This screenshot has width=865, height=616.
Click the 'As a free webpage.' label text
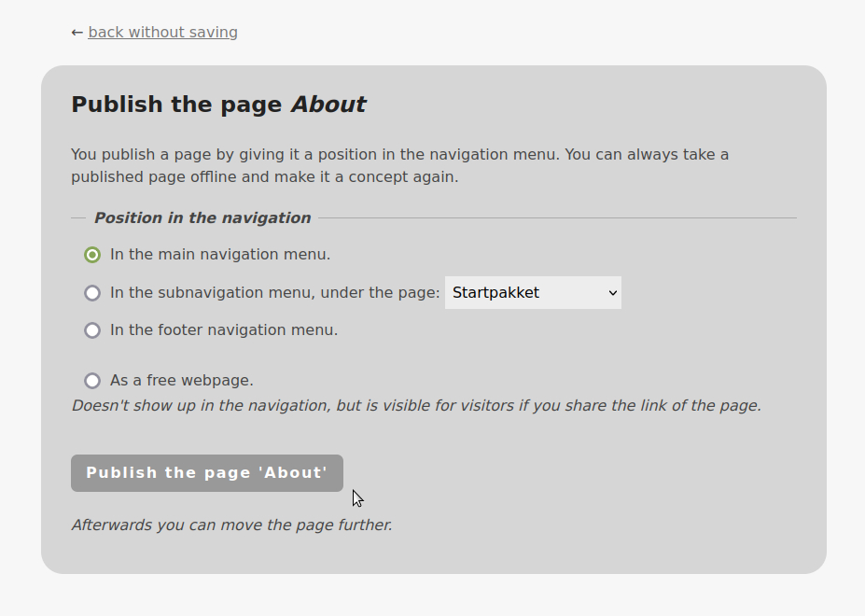pos(182,381)
